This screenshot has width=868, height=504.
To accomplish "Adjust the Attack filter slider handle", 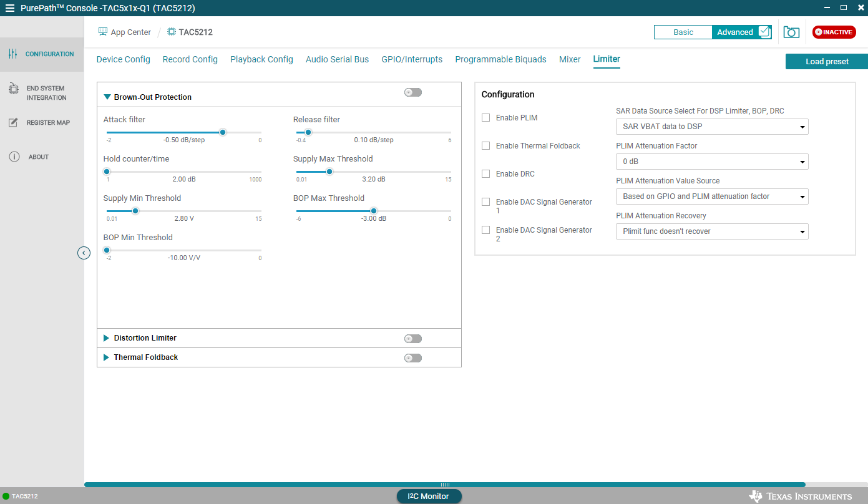I will [x=223, y=132].
